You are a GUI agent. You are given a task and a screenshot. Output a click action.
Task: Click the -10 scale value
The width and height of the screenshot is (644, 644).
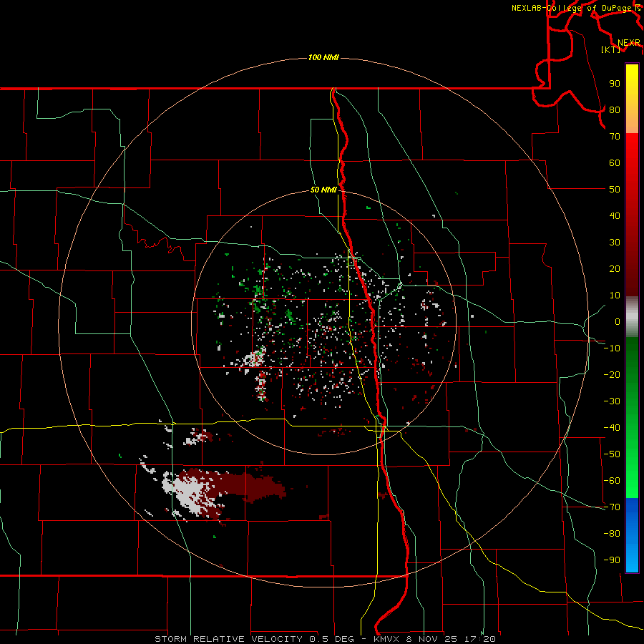point(612,348)
